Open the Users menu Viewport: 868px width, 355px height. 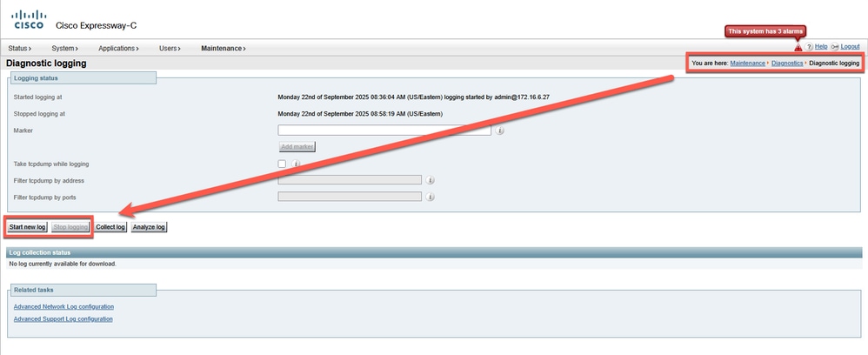point(170,48)
